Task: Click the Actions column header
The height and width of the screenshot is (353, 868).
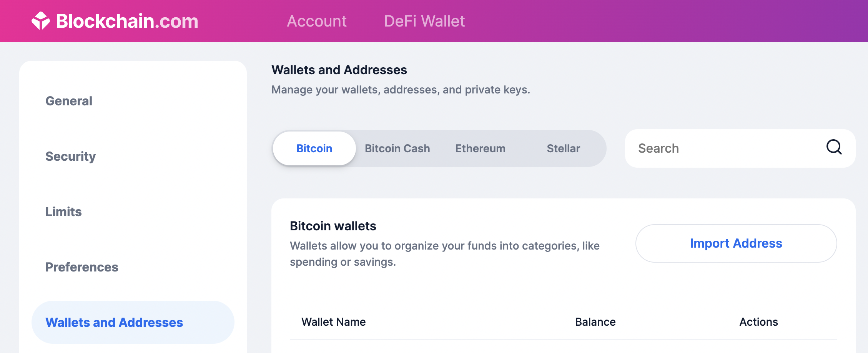Action: pos(759,322)
